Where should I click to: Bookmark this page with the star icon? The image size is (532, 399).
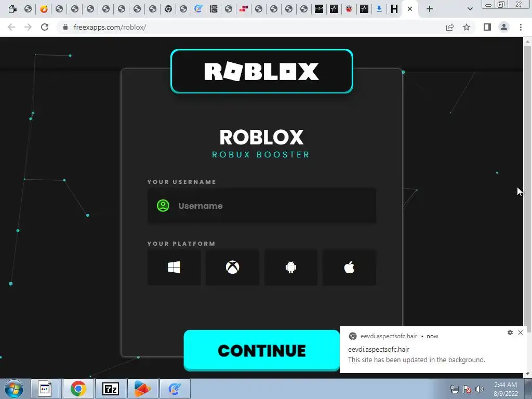[x=467, y=27]
